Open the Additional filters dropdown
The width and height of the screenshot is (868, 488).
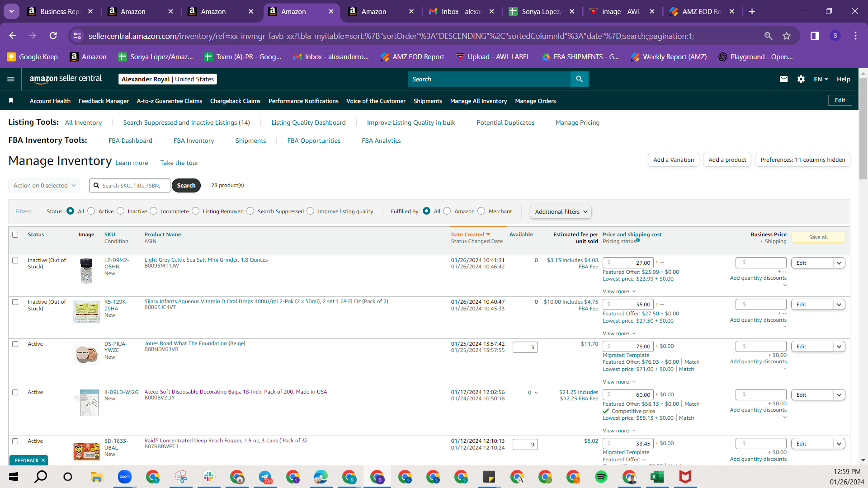tap(561, 211)
